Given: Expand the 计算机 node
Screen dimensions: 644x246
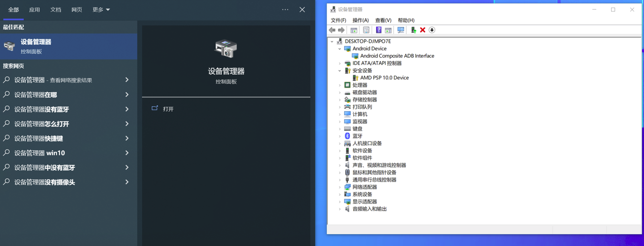Looking at the screenshot, I should 340,114.
